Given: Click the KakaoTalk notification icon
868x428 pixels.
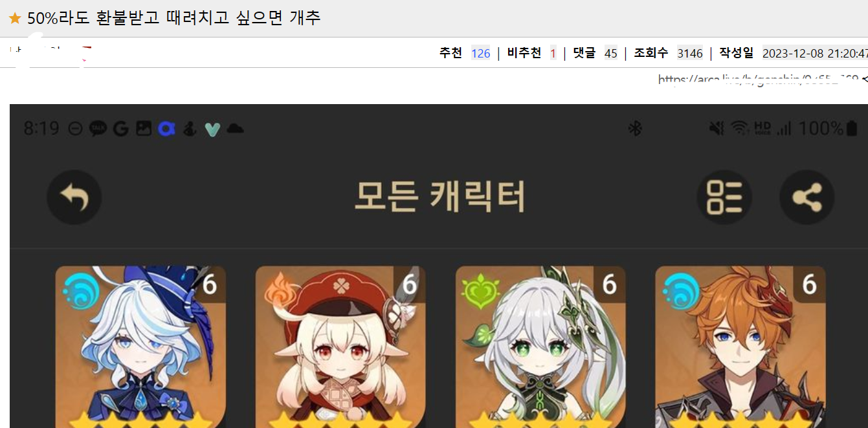Looking at the screenshot, I should click(98, 129).
